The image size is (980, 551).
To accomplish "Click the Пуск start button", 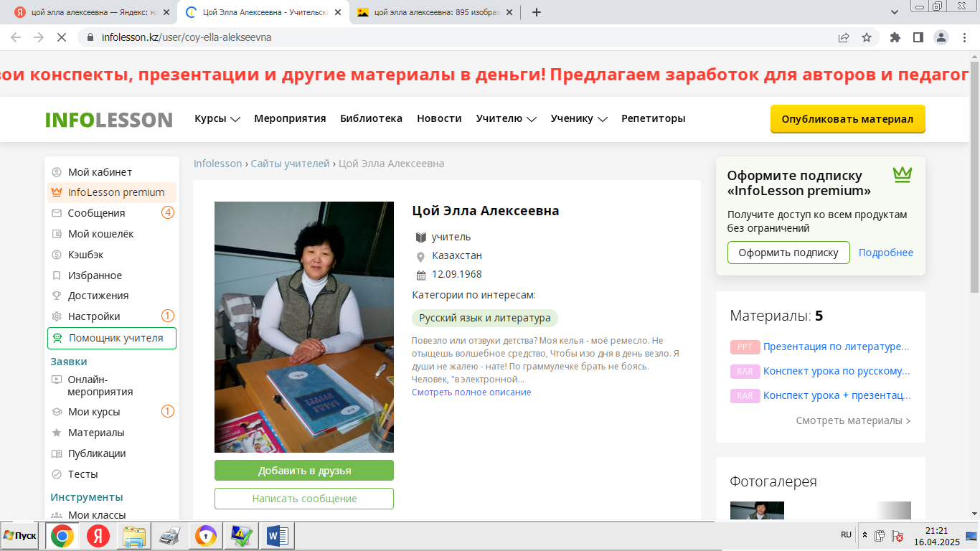I will pos(19,536).
